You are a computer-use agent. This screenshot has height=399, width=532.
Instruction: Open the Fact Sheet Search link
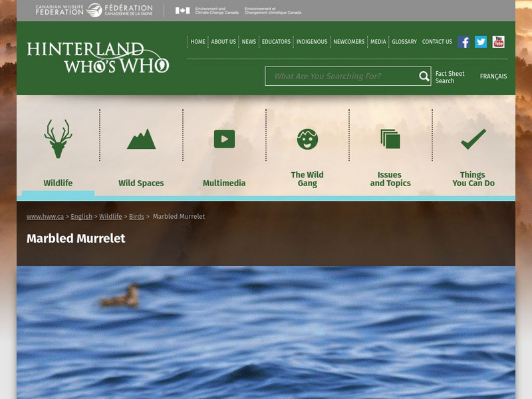450,77
